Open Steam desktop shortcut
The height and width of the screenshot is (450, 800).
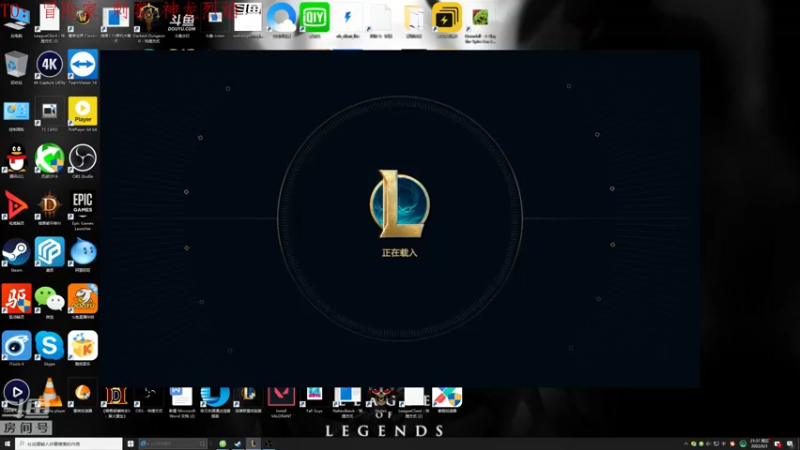16,253
